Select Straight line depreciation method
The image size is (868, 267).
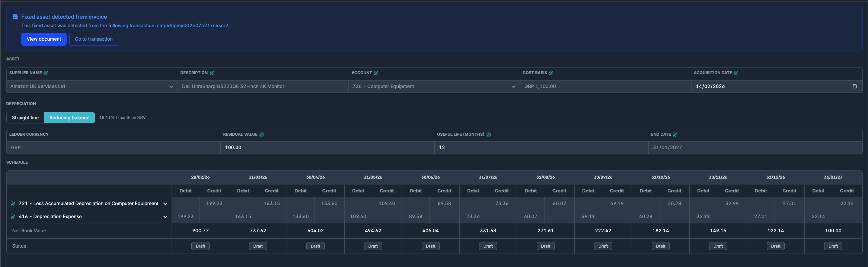coord(25,117)
